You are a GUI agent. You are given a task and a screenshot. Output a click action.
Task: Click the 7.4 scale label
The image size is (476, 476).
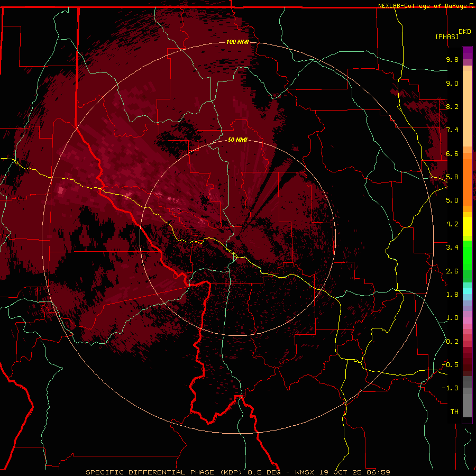coord(452,130)
